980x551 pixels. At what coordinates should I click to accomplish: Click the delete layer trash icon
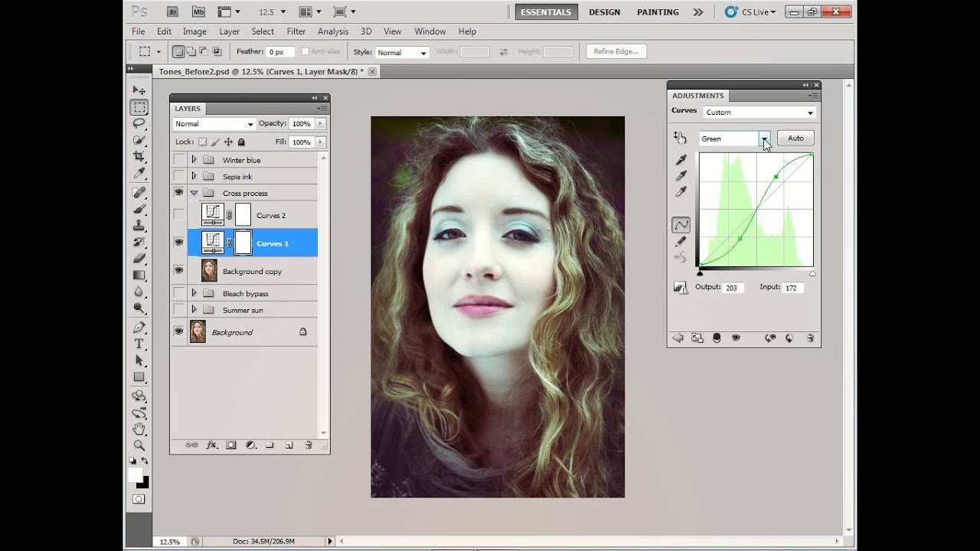(309, 445)
